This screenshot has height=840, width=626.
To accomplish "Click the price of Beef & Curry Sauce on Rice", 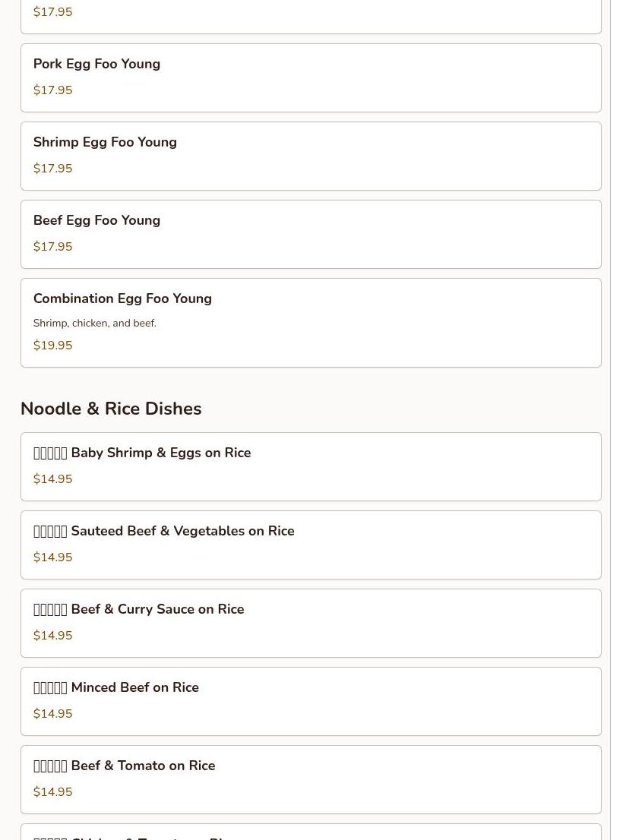I will (53, 636).
